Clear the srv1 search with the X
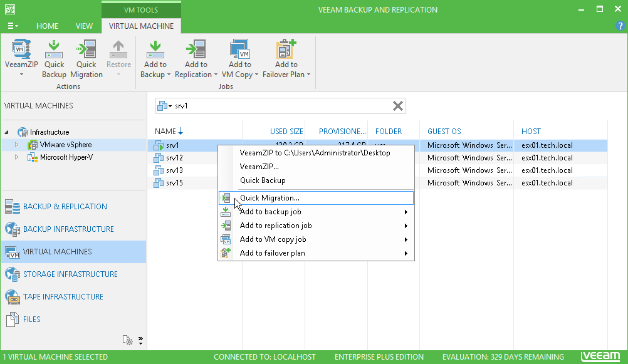628x364 pixels. (398, 106)
